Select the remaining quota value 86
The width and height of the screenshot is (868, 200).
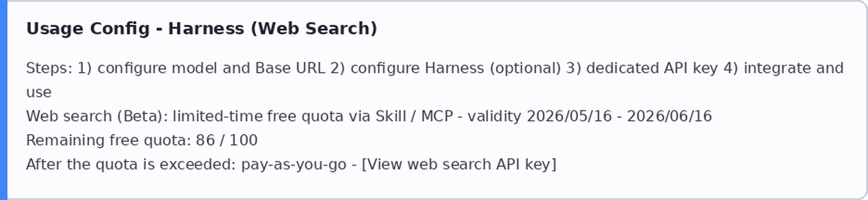tap(205, 140)
